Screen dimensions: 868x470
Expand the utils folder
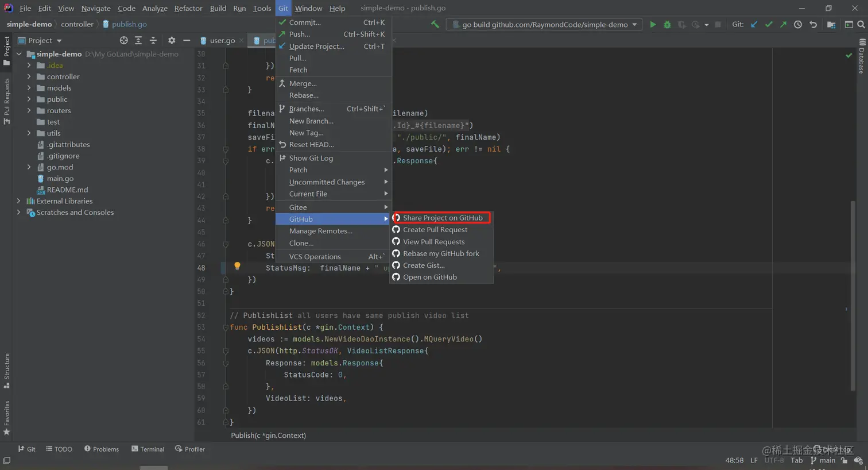point(29,133)
